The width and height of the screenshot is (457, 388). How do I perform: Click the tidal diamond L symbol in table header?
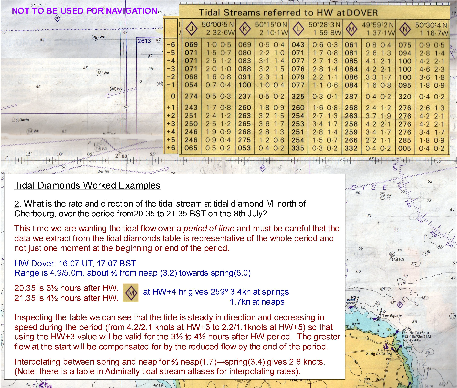click(298, 29)
